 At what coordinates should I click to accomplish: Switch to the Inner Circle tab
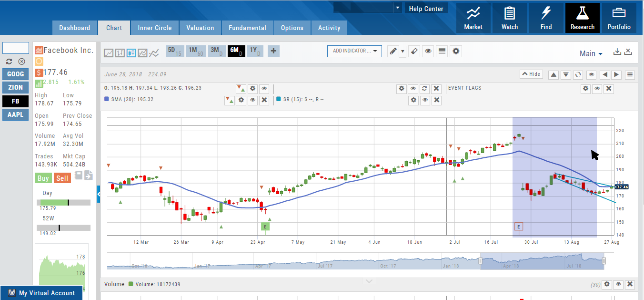tap(155, 28)
